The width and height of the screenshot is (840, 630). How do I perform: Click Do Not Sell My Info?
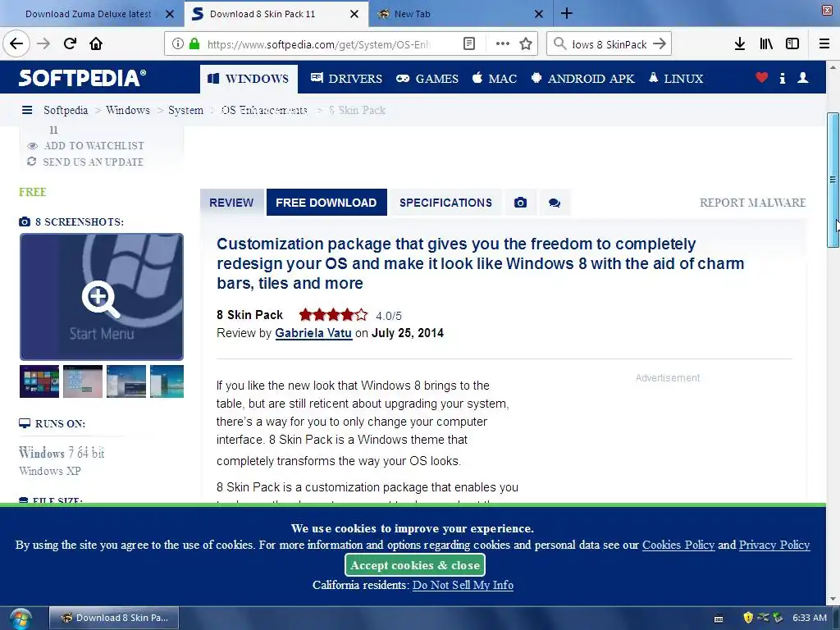(x=463, y=585)
